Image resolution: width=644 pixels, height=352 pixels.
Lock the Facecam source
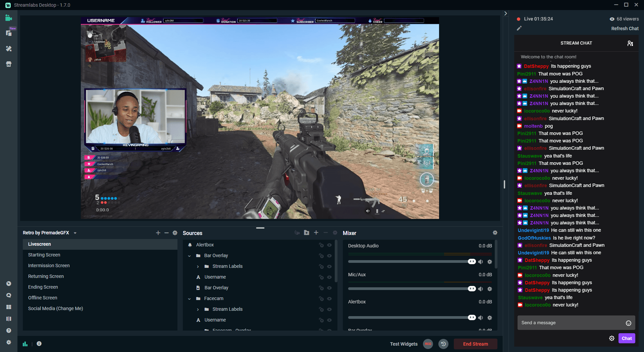(x=322, y=299)
